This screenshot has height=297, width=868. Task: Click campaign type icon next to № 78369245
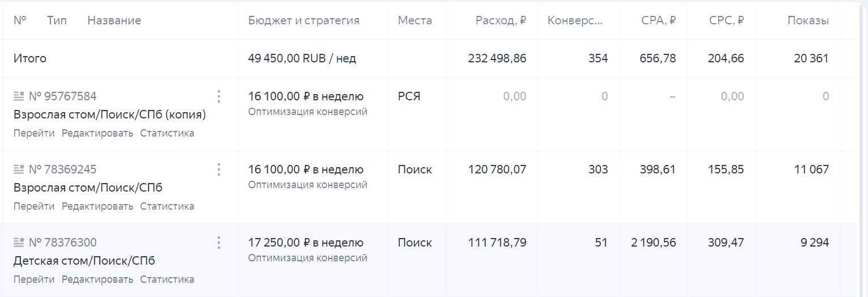19,169
